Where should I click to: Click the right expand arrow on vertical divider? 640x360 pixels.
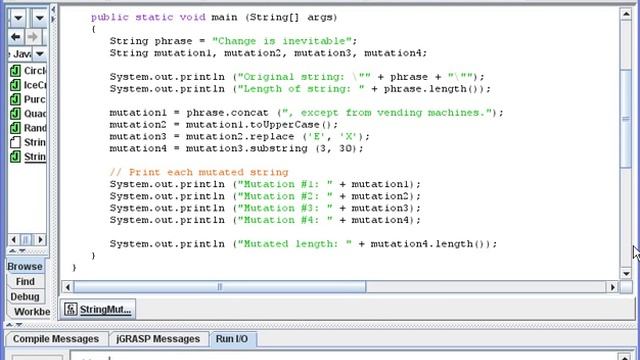(x=53, y=18)
